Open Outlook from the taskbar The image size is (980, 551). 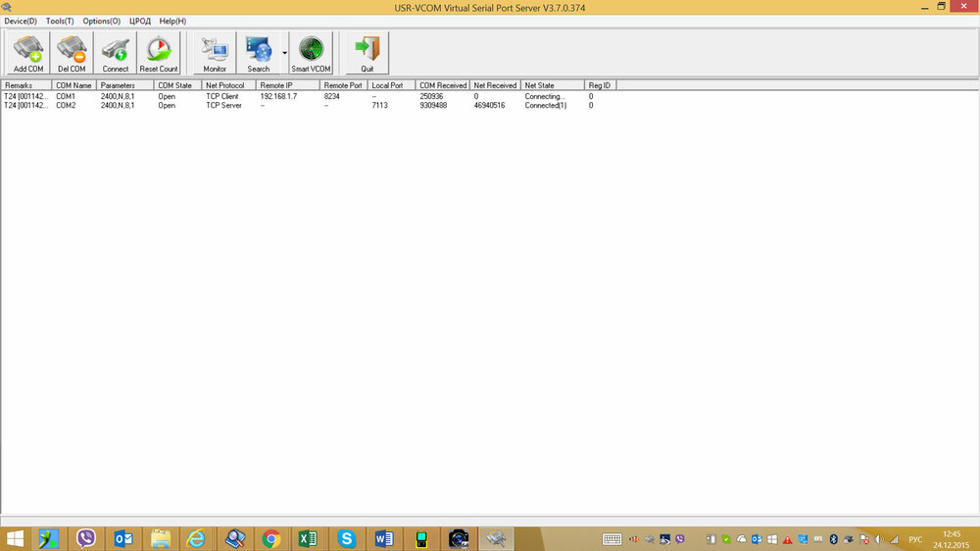[x=123, y=538]
